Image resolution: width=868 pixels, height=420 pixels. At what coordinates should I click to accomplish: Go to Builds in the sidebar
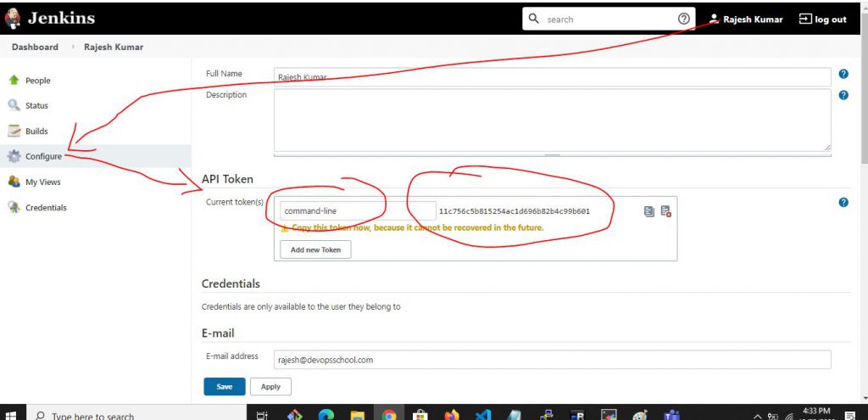tap(36, 132)
